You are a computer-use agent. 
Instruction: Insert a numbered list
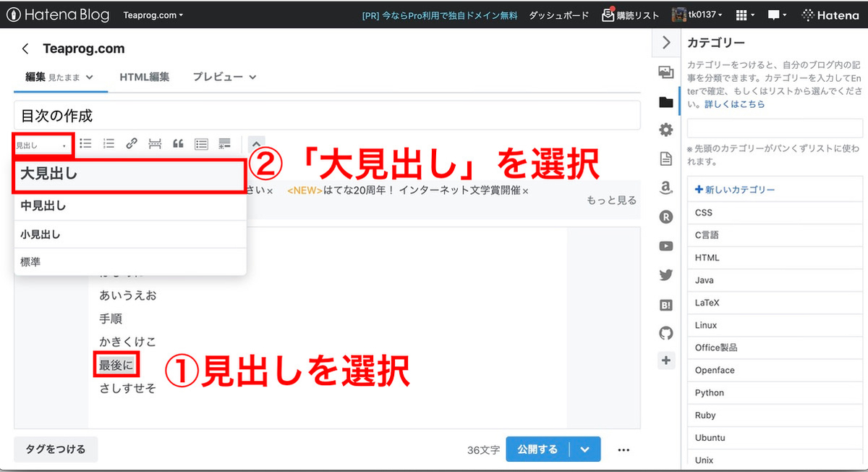109,143
